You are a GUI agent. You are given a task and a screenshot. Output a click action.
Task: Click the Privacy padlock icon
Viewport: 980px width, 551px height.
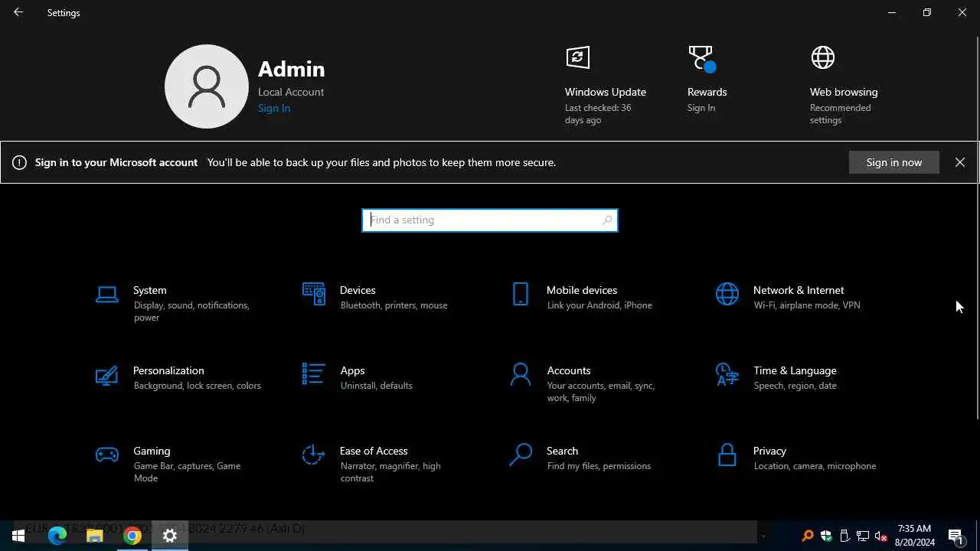[x=727, y=455]
